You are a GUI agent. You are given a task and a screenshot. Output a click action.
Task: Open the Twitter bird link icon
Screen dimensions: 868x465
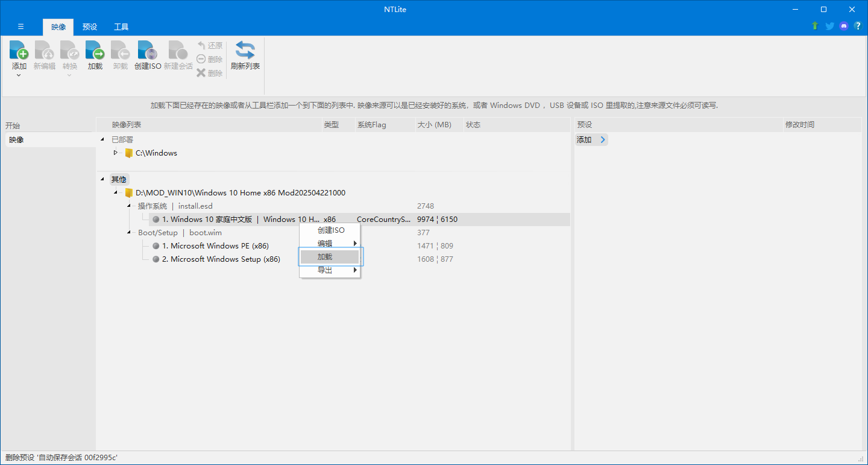point(829,26)
